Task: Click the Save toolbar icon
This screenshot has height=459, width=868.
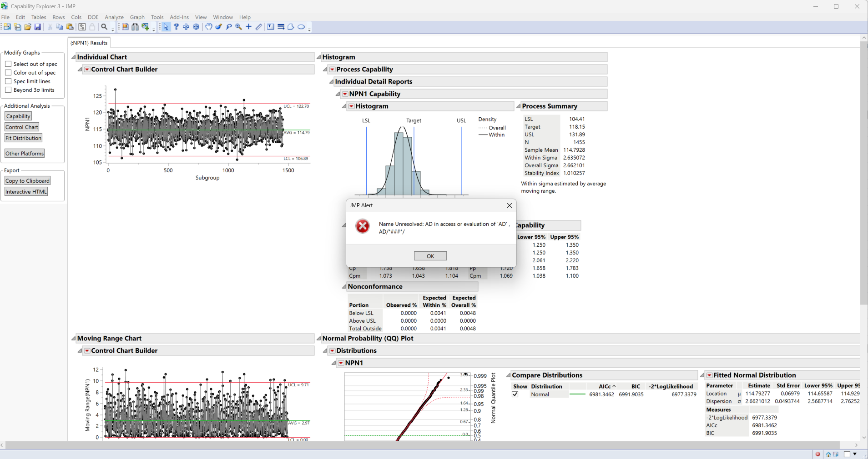Action: click(38, 27)
